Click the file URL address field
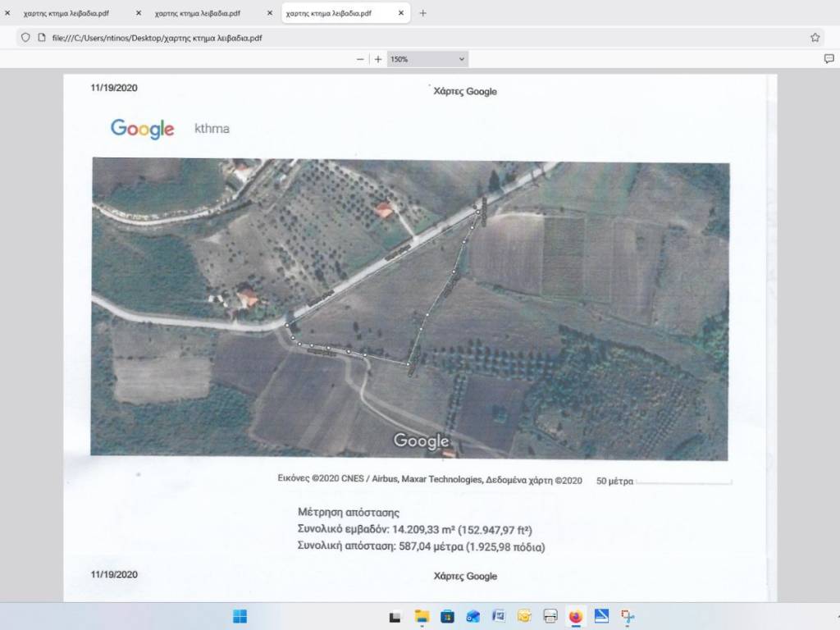840x630 pixels. pos(410,37)
